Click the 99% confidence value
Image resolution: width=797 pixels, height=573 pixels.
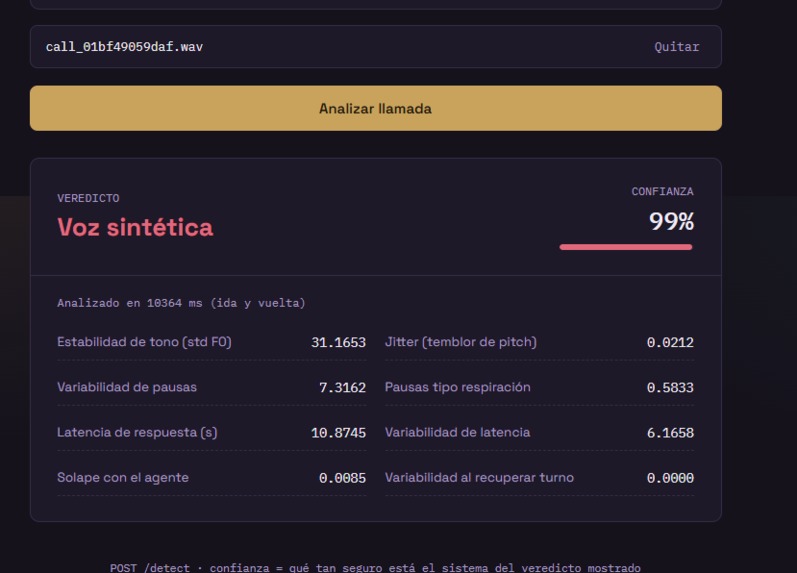(x=671, y=222)
